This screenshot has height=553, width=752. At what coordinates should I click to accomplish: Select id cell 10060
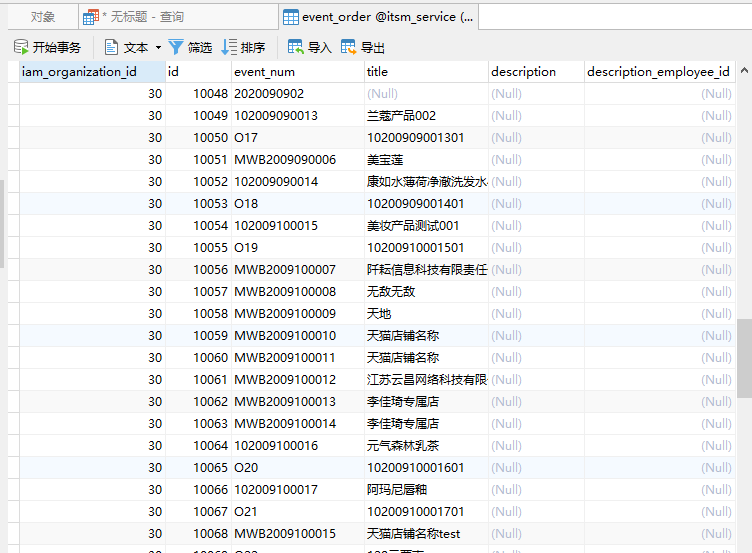point(199,358)
